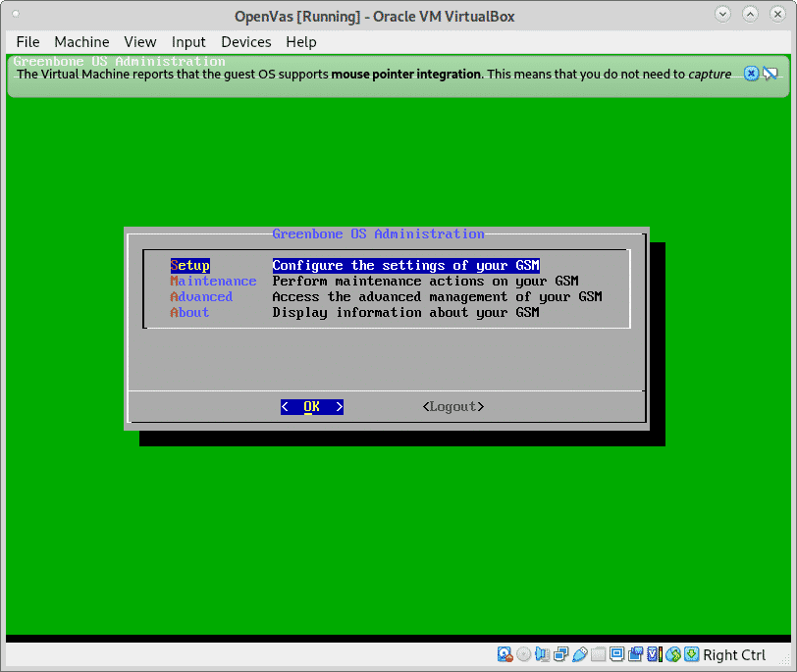Open the display settings status icon
The image size is (797, 672).
pos(617,654)
